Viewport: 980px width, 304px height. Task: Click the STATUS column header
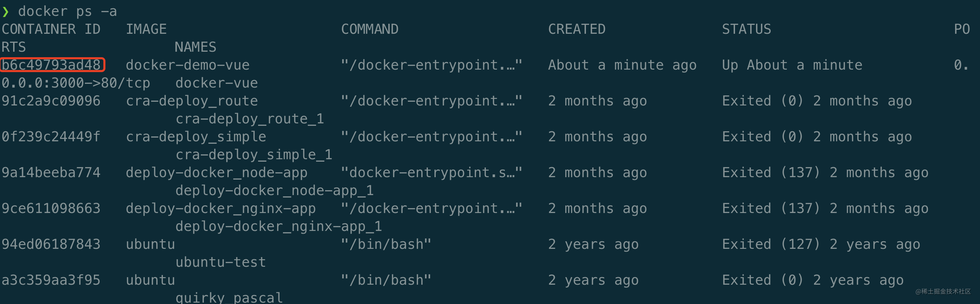[x=746, y=29]
